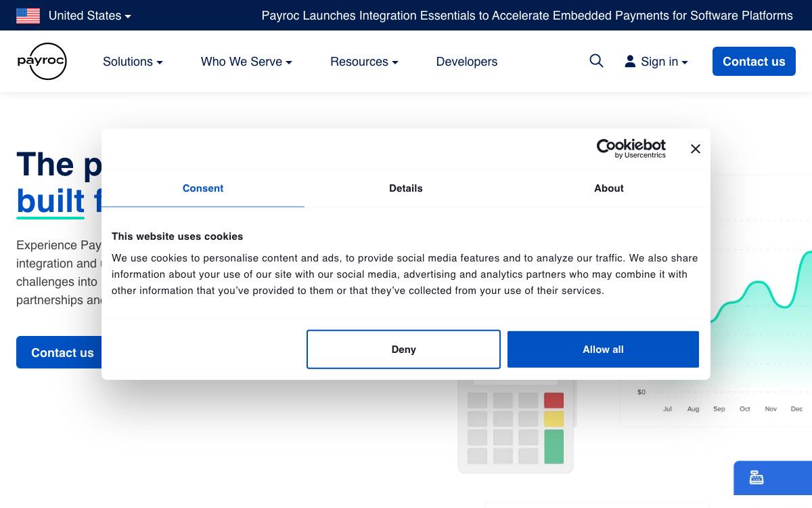This screenshot has height=508, width=812.
Task: Click the yellow key on the payment terminal
Action: (554, 419)
